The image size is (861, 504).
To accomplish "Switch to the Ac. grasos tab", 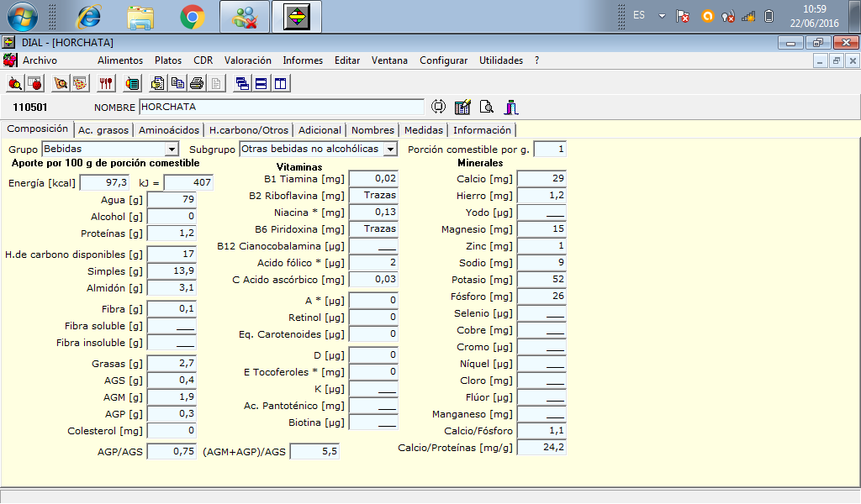I will [x=103, y=130].
